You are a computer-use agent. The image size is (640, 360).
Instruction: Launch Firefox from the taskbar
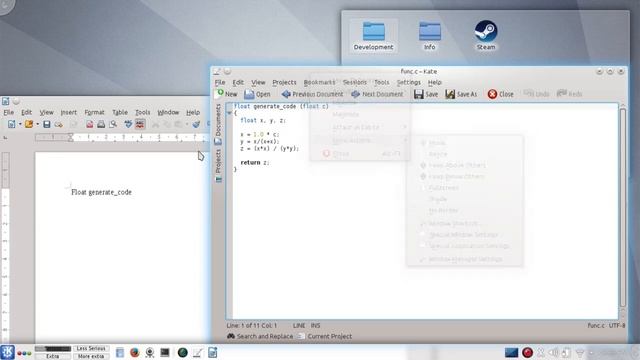pyautogui.click(x=134, y=352)
